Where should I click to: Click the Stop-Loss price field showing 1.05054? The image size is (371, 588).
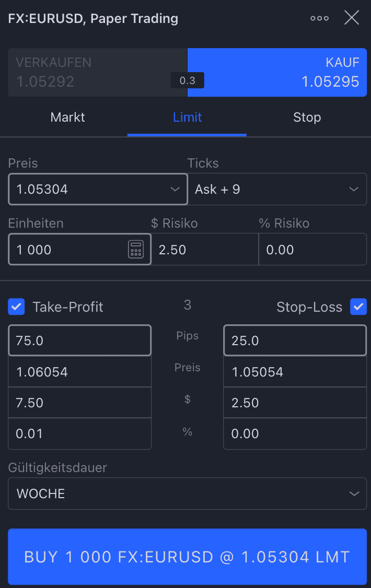pyautogui.click(x=295, y=371)
